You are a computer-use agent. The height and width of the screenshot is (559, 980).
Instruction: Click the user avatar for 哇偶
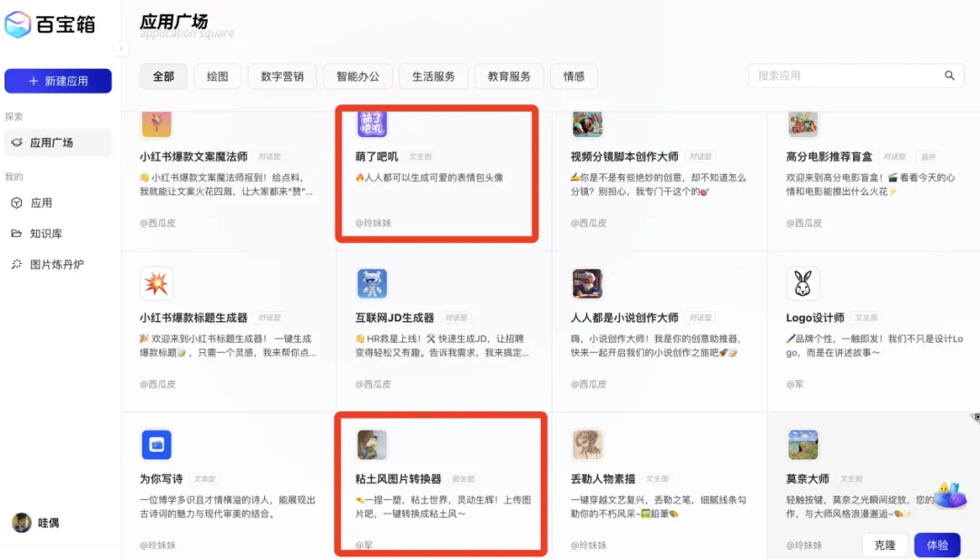(x=21, y=523)
